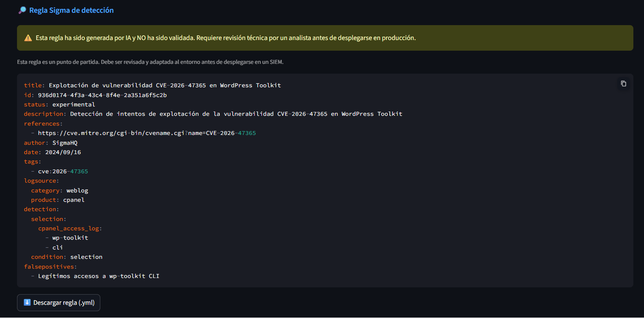Click the 'falsepositives:' key
Image resolution: width=644 pixels, height=318 pixels.
click(51, 266)
